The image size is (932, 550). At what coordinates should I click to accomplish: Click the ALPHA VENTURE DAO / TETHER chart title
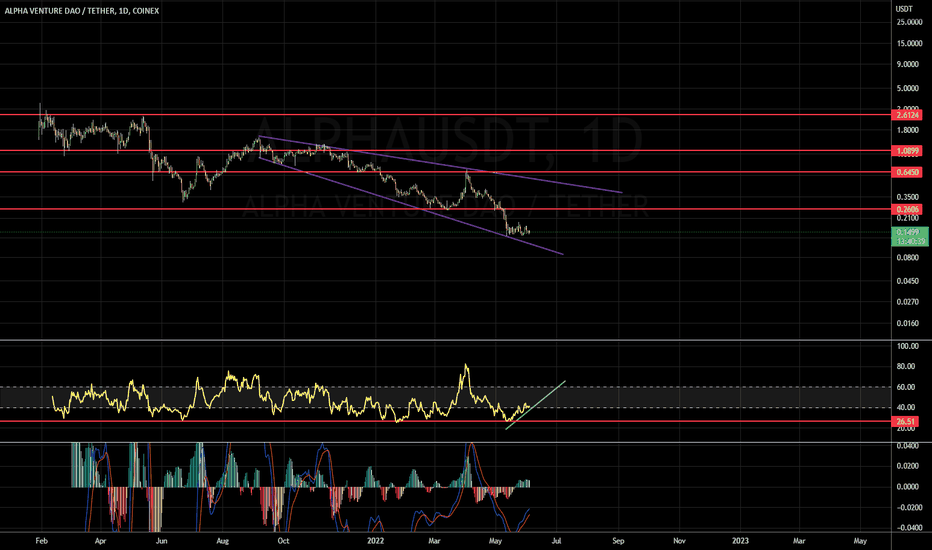(x=81, y=11)
